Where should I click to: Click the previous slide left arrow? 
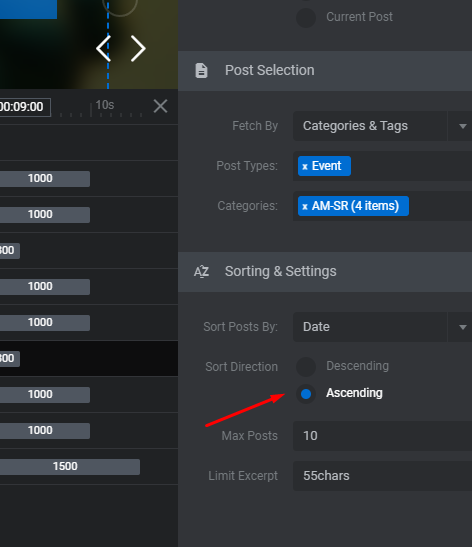pos(103,48)
